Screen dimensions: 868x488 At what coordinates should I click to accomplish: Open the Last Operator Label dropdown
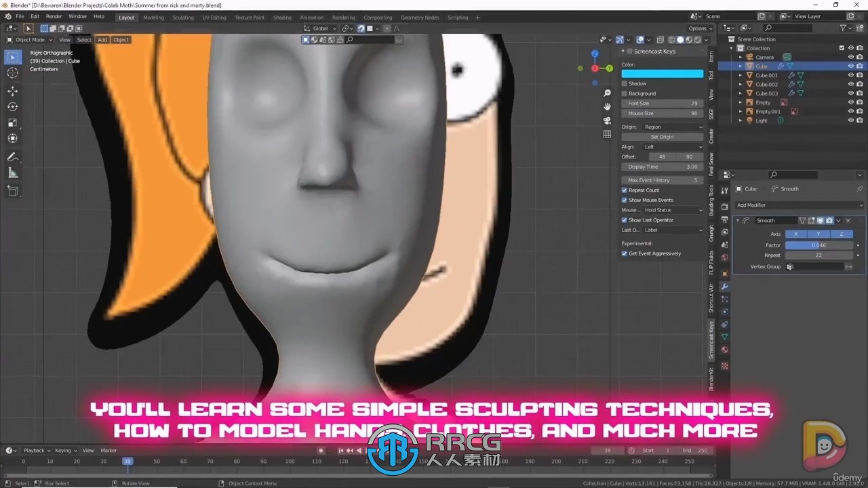pos(673,230)
